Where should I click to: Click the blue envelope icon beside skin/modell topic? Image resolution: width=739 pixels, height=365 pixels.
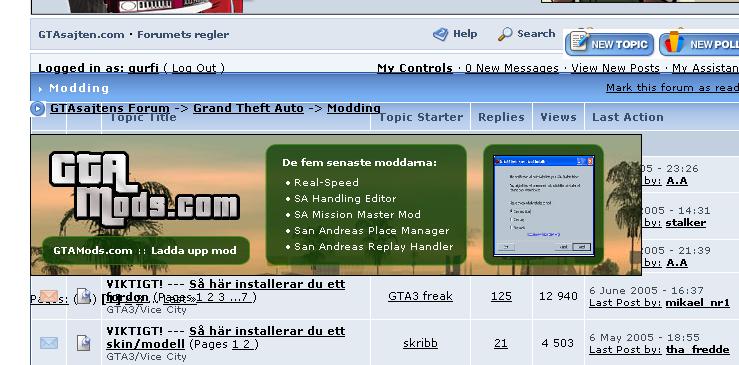click(x=49, y=343)
